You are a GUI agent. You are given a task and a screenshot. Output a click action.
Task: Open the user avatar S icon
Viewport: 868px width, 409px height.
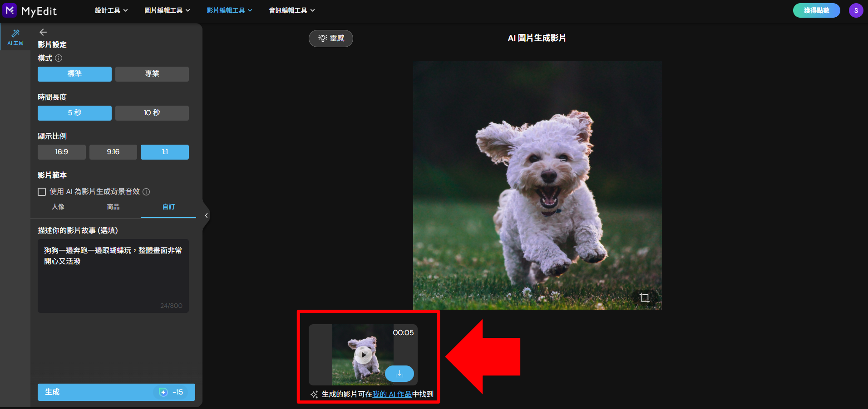856,10
